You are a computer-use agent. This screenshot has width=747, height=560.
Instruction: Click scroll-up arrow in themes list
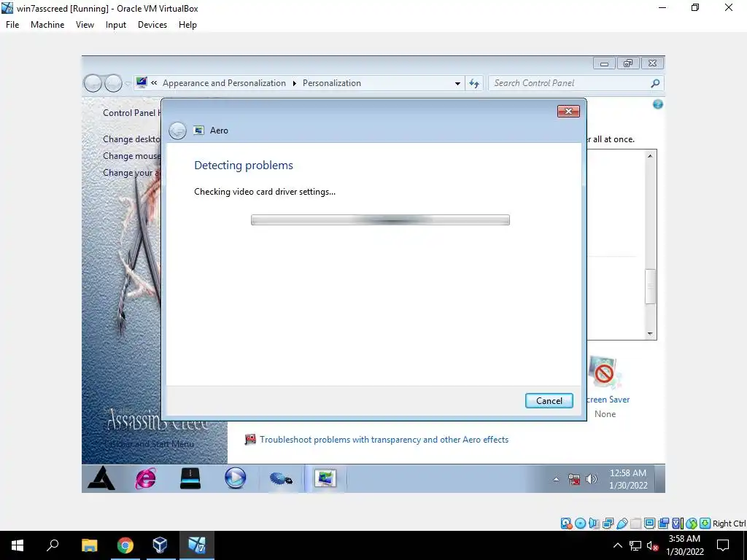pos(650,156)
